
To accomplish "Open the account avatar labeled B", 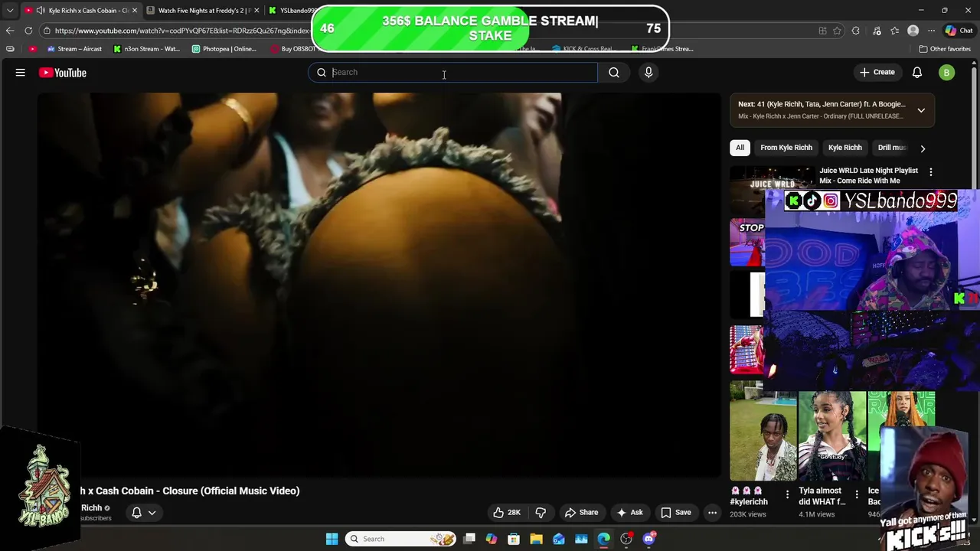I will [947, 73].
